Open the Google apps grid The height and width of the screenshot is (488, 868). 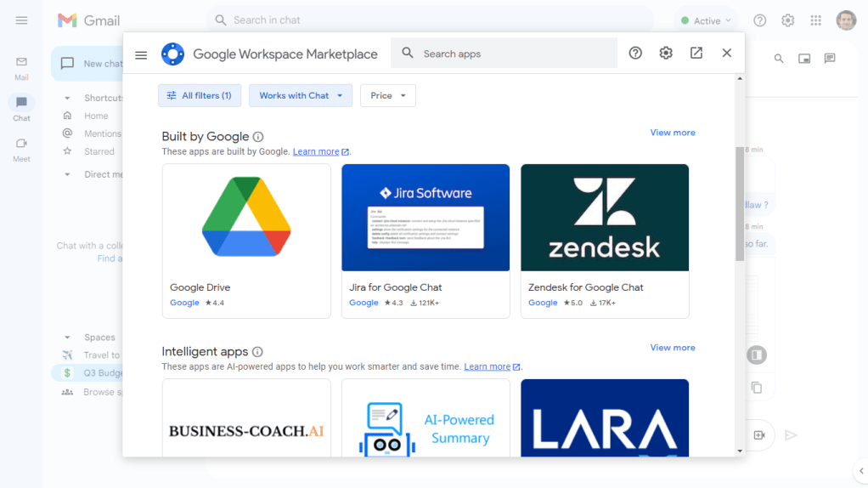pyautogui.click(x=816, y=20)
